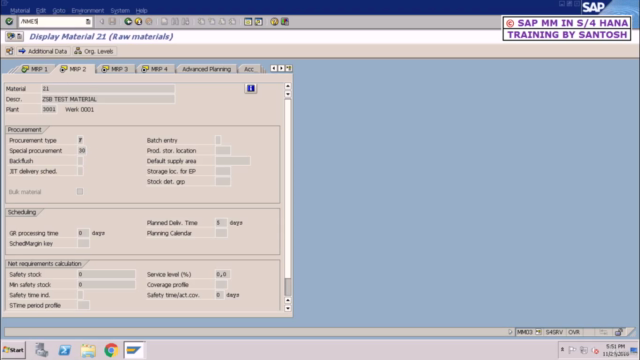The height and width of the screenshot is (360, 640).
Task: Open Server Manager from taskbar
Action: [x=41, y=350]
